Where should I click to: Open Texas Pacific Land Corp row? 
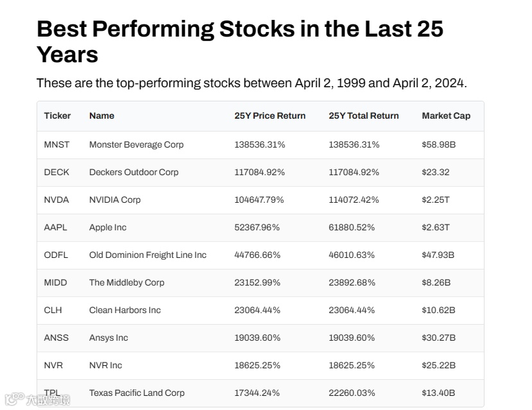pyautogui.click(x=137, y=393)
